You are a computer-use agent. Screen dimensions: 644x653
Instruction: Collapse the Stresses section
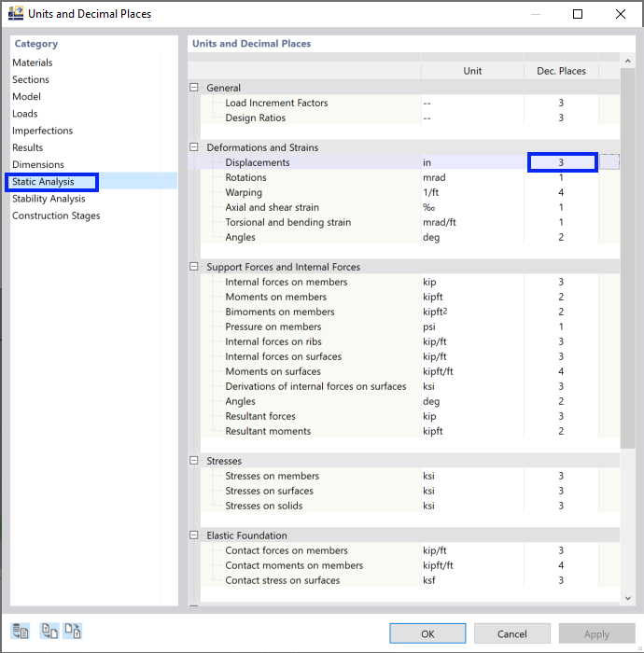pyautogui.click(x=194, y=461)
